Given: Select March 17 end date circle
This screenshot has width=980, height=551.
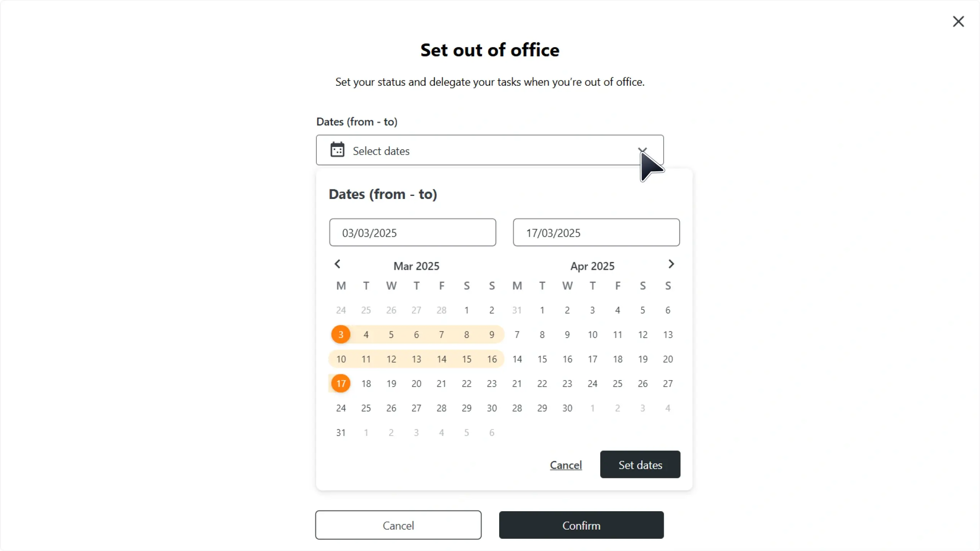Looking at the screenshot, I should point(341,383).
